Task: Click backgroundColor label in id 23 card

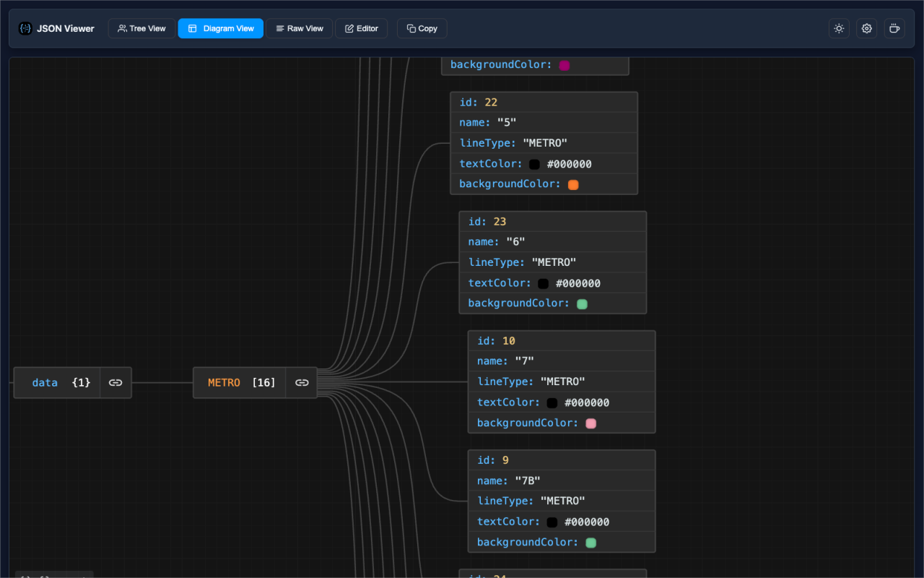Action: 518,303
